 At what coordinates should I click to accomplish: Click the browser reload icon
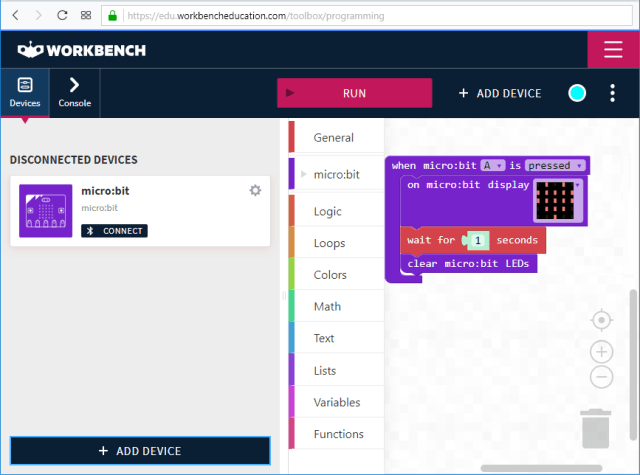click(62, 16)
